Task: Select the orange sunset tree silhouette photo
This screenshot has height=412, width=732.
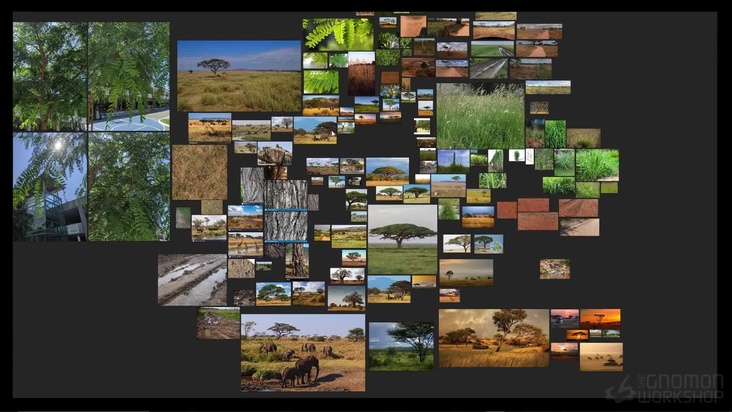Action: pos(600,319)
